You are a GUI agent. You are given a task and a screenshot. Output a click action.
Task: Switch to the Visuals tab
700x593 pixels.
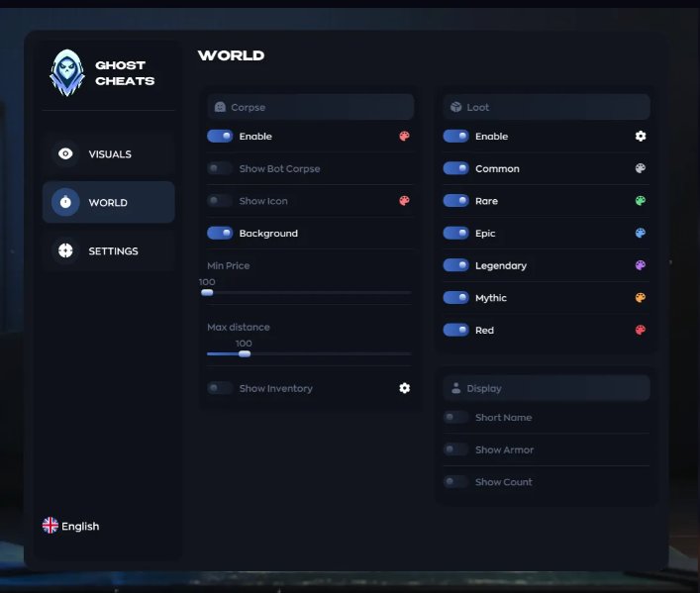[109, 154]
